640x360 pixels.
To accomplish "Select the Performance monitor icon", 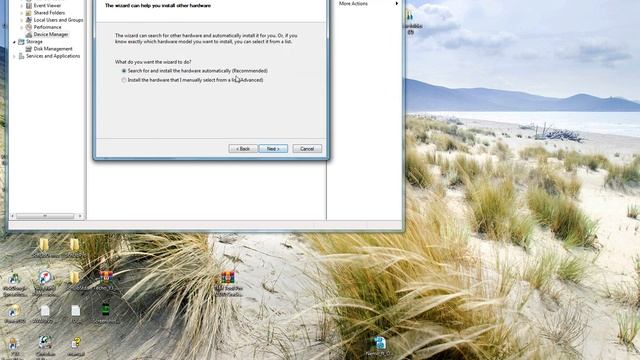I will click(29, 27).
